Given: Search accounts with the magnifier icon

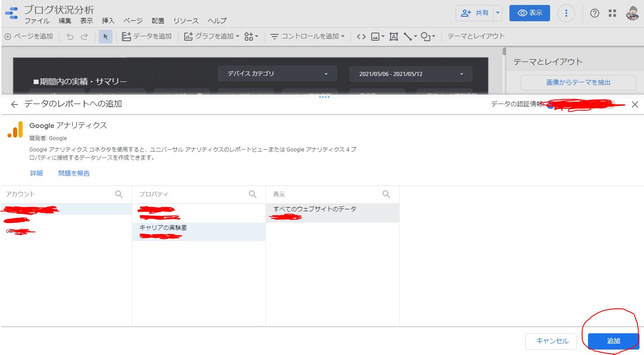Looking at the screenshot, I should point(119,194).
